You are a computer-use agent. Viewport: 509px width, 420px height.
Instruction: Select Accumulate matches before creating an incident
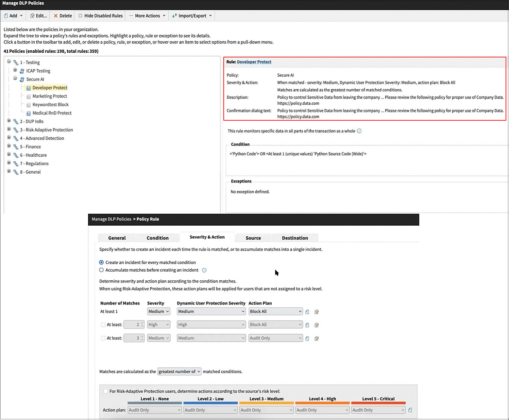click(x=101, y=270)
